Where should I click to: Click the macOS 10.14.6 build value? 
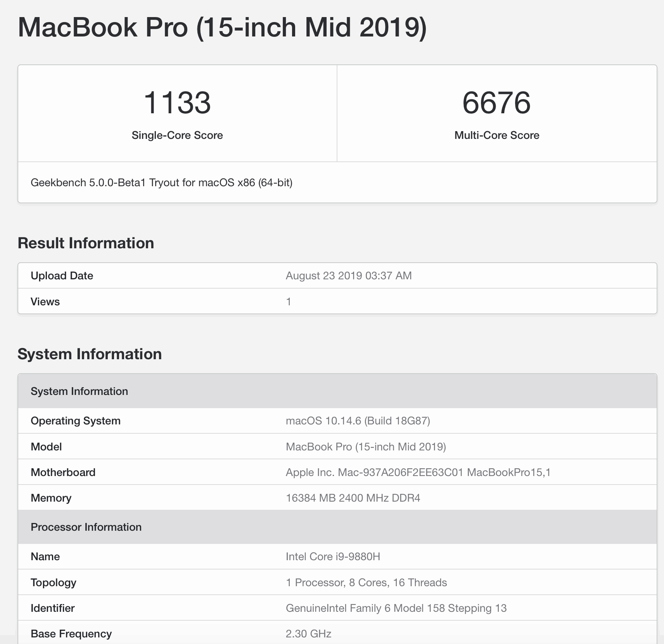[x=358, y=421]
